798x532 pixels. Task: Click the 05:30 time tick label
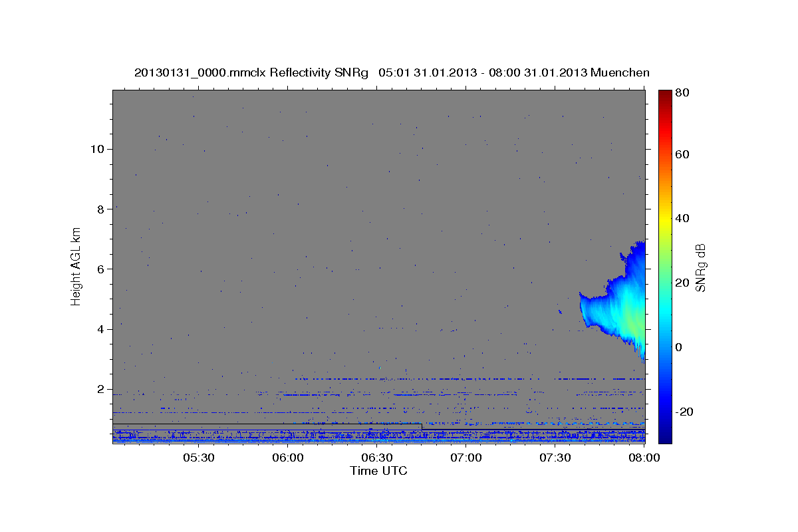198,458
